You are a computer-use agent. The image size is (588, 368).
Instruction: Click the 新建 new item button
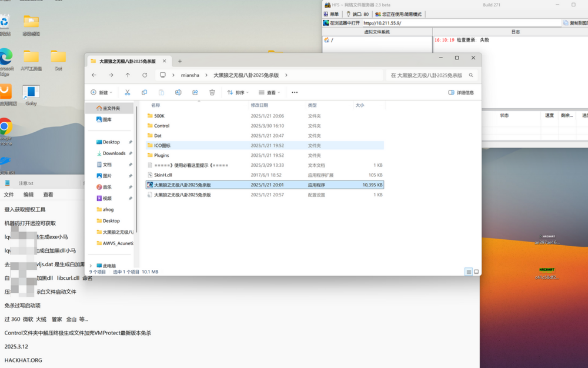pos(101,92)
